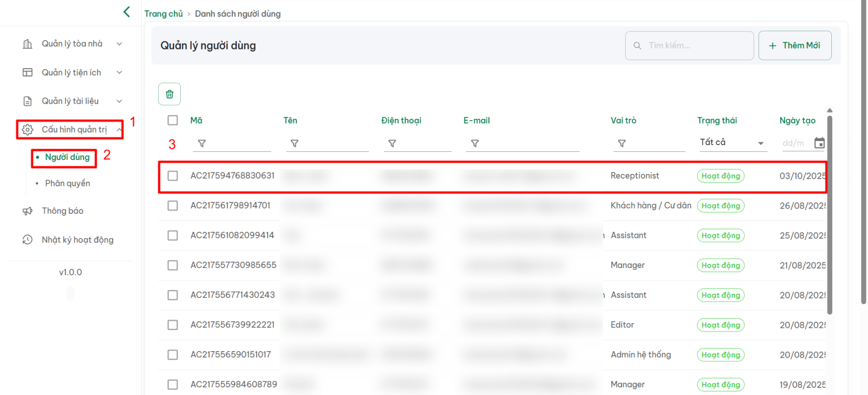
Task: Collapse sidebar using the back arrow icon
Action: click(x=127, y=12)
